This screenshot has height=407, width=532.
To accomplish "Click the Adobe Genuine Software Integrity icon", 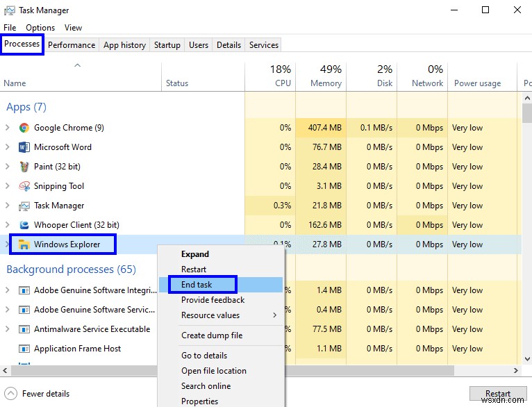I will [x=24, y=290].
